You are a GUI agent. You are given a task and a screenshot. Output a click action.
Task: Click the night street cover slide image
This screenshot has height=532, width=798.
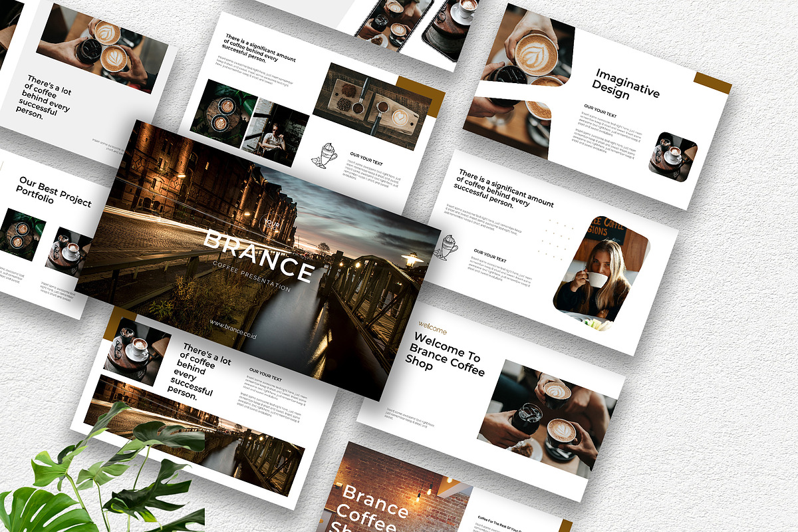click(258, 260)
